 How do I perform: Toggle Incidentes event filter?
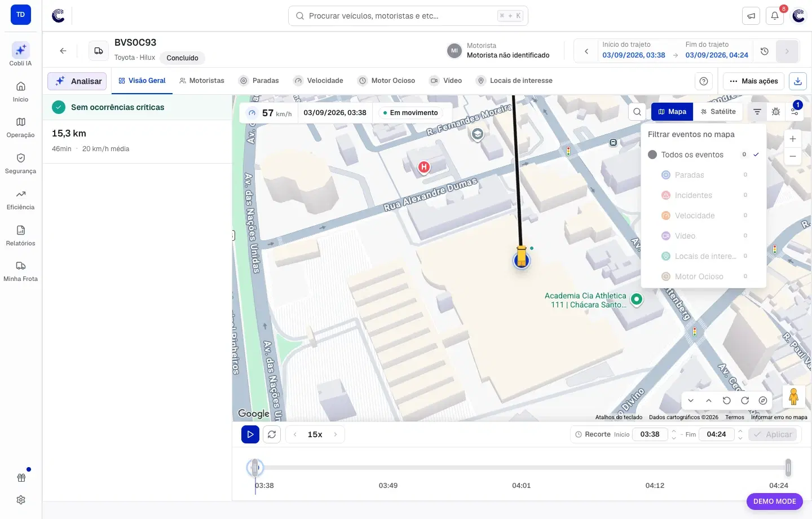(704, 195)
